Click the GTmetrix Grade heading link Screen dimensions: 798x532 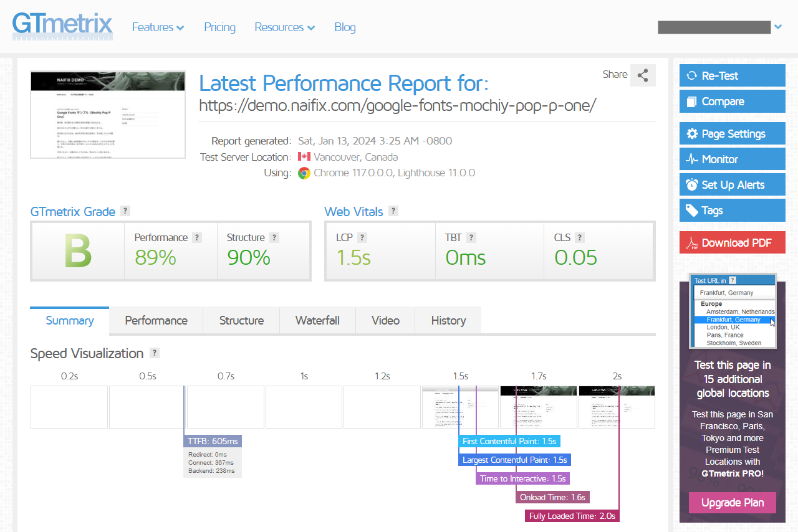tap(73, 211)
